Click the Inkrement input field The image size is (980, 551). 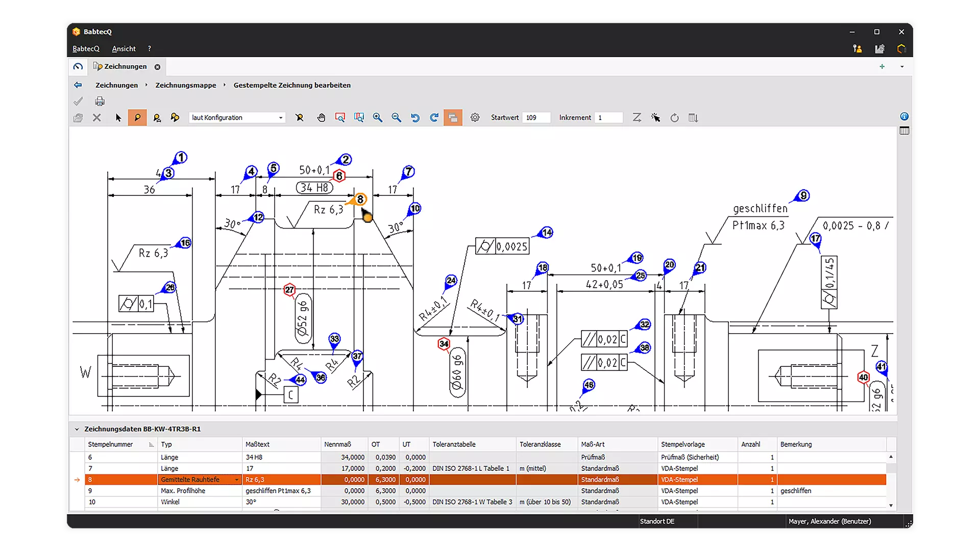pyautogui.click(x=609, y=118)
